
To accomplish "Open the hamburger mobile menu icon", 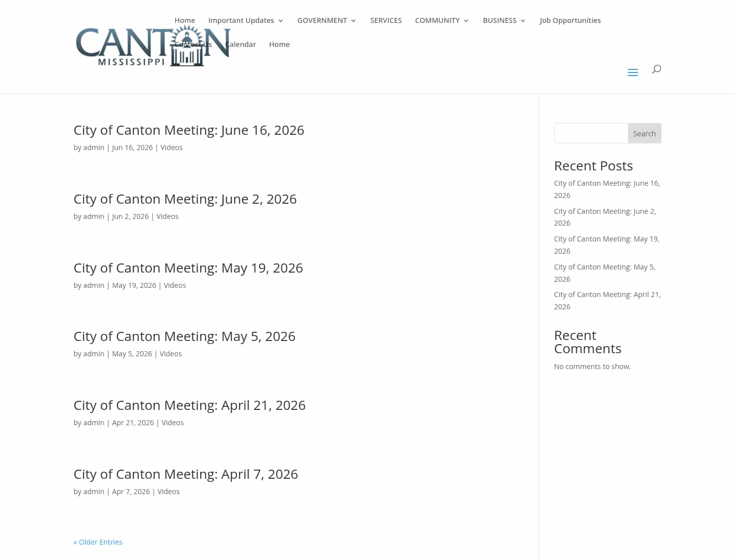I will pyautogui.click(x=632, y=72).
